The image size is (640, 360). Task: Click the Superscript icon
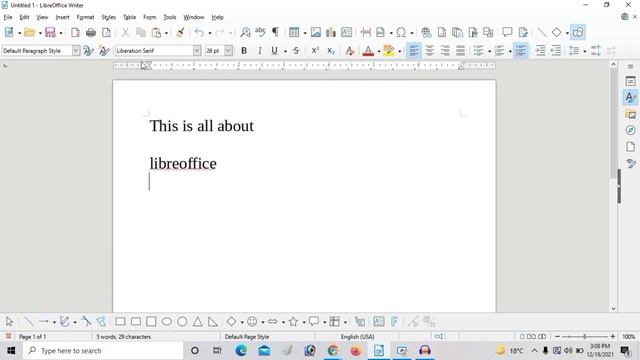pyautogui.click(x=315, y=51)
